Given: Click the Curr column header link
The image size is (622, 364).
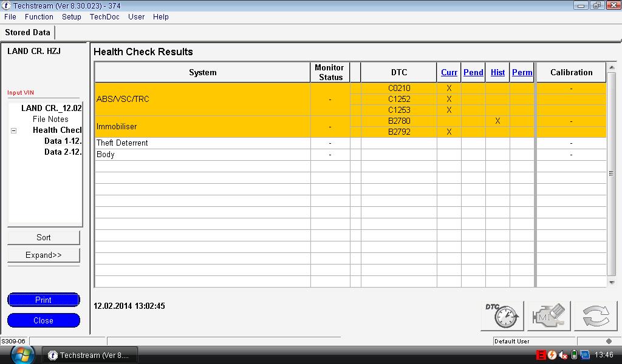Looking at the screenshot, I should 449,72.
